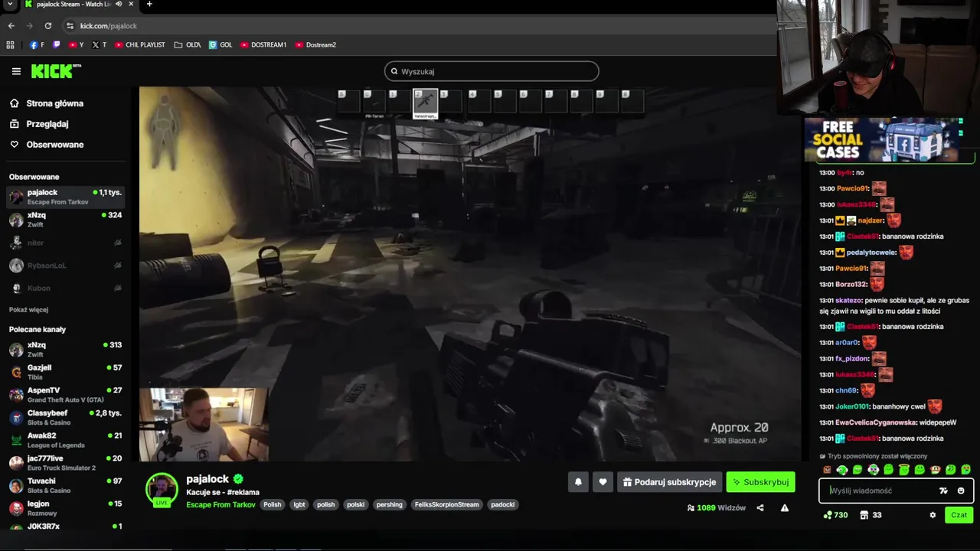The image size is (980, 551).
Task: Open chat settings gear icon
Action: pos(933,515)
